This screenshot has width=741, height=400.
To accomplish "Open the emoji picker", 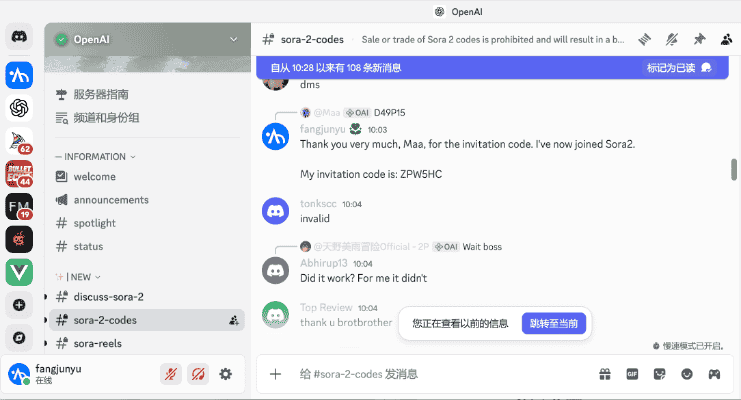I will click(686, 374).
